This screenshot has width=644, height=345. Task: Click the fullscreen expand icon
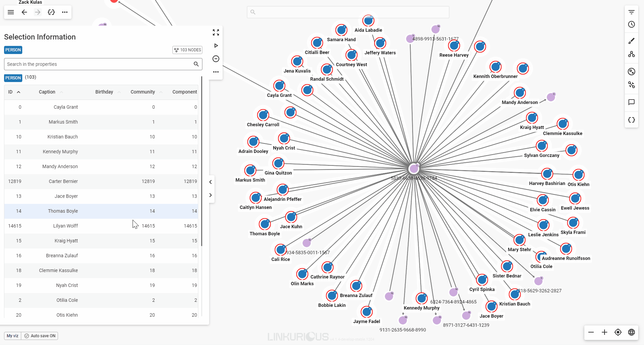(x=216, y=32)
